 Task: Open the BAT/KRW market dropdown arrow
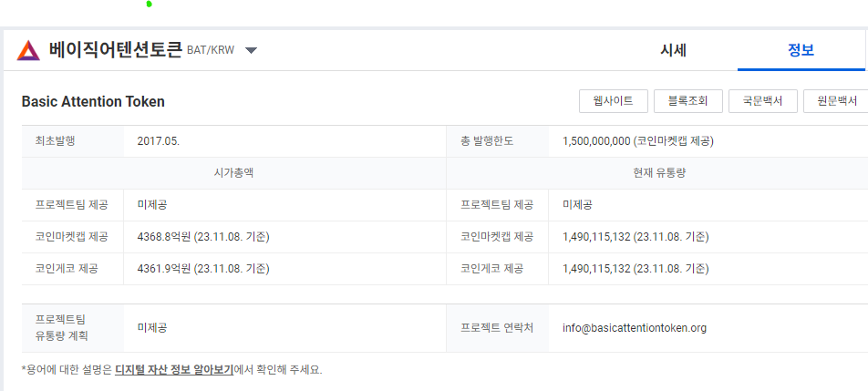tap(252, 51)
